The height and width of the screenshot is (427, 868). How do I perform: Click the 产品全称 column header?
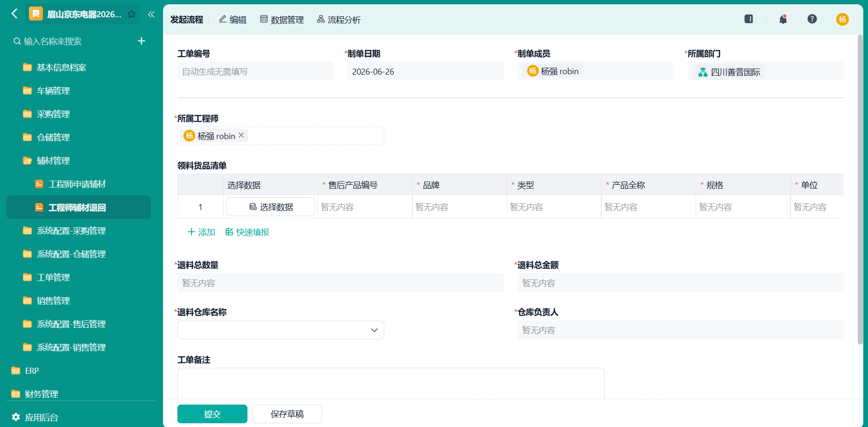tap(649, 185)
